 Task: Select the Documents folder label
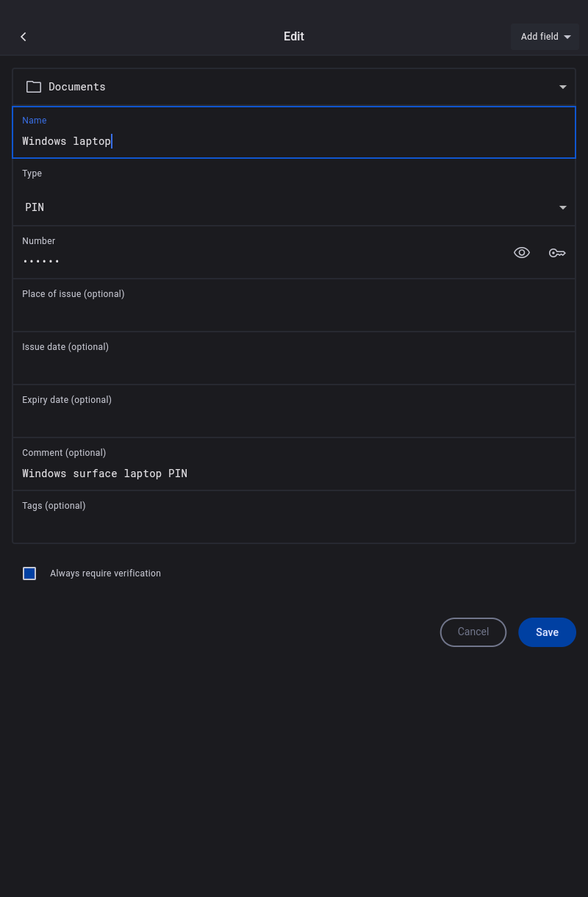click(x=77, y=87)
